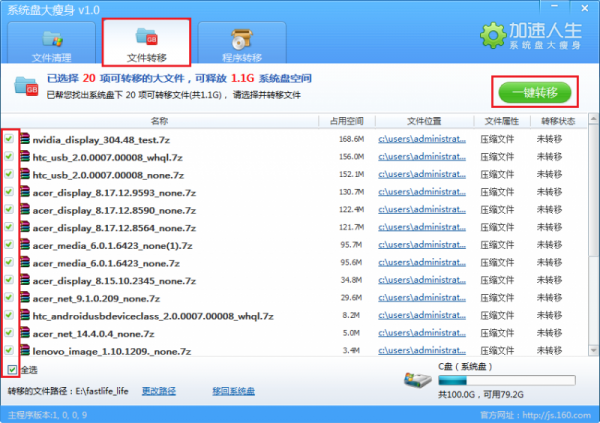This screenshot has width=600, height=423.
Task: Click the 文件属性 column header
Action: click(x=502, y=121)
